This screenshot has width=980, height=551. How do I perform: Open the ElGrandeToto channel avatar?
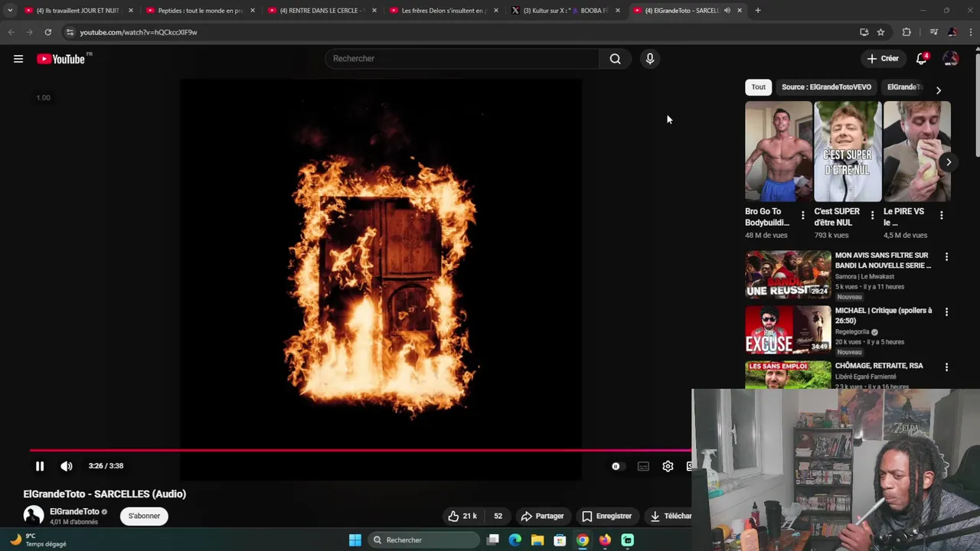pos(34,516)
